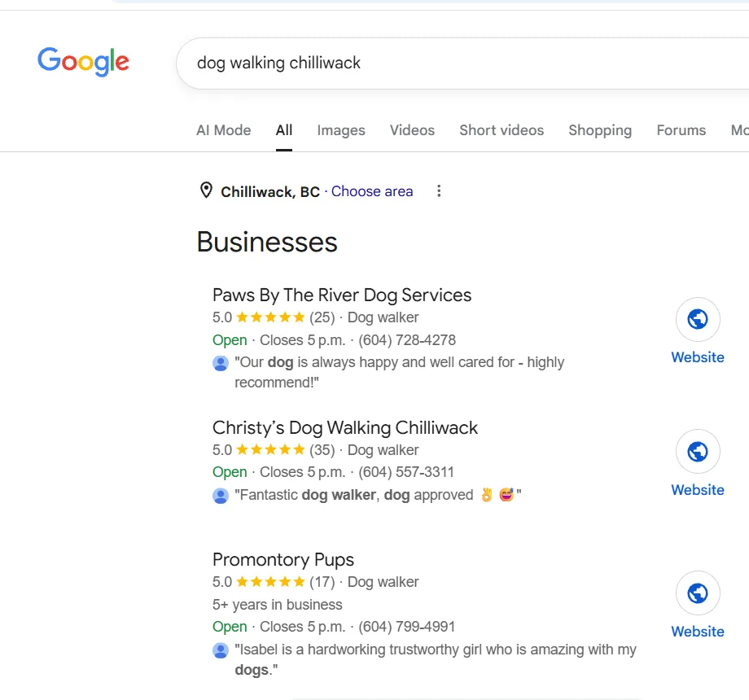This screenshot has height=700, width=749.
Task: Click phone number (604) 799-4991
Action: coord(406,627)
